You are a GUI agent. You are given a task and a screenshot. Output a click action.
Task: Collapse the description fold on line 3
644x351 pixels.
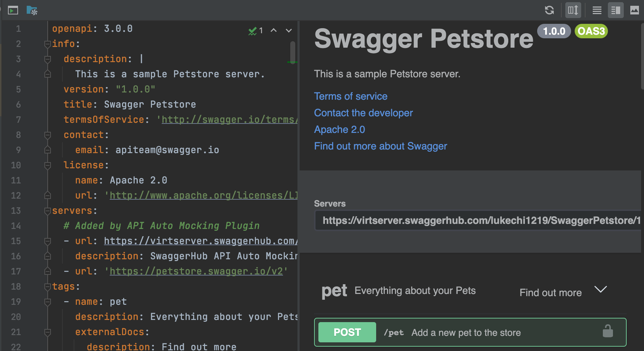(47, 59)
